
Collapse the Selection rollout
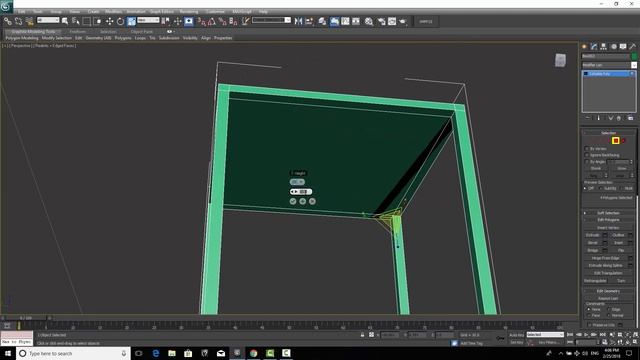(608, 133)
